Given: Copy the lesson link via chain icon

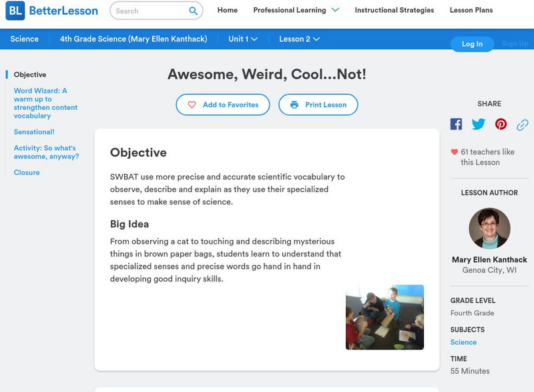Looking at the screenshot, I should 523,125.
